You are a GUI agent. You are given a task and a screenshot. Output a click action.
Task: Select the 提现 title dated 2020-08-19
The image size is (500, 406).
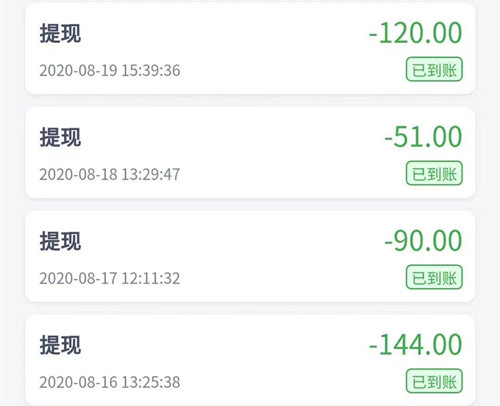click(x=60, y=33)
